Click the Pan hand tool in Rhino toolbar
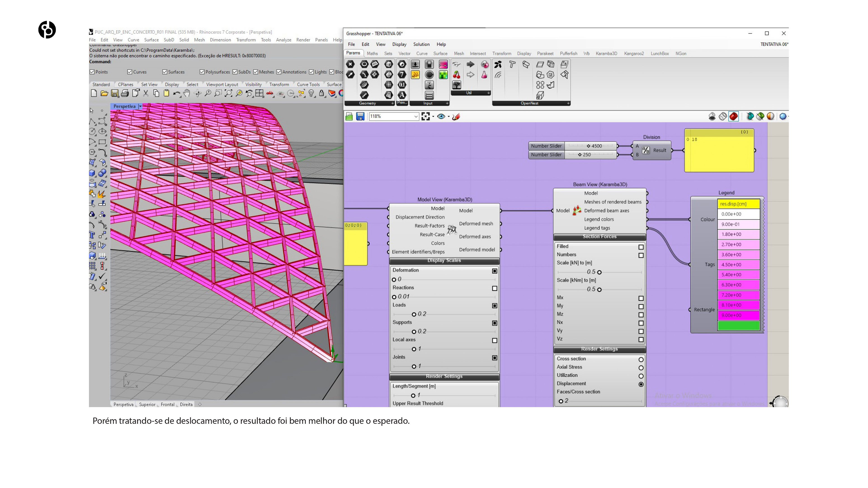 187,93
